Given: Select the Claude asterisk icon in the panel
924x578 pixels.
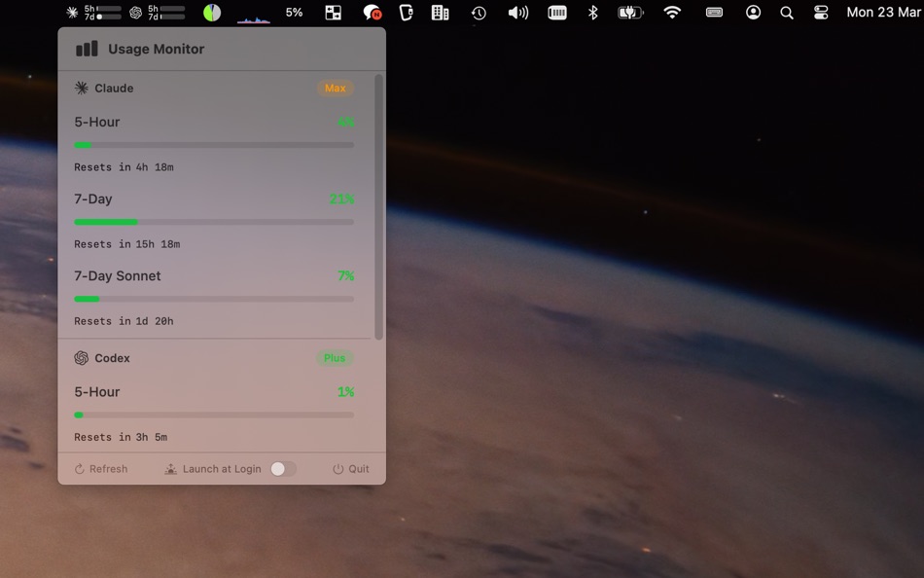Looking at the screenshot, I should [x=80, y=88].
